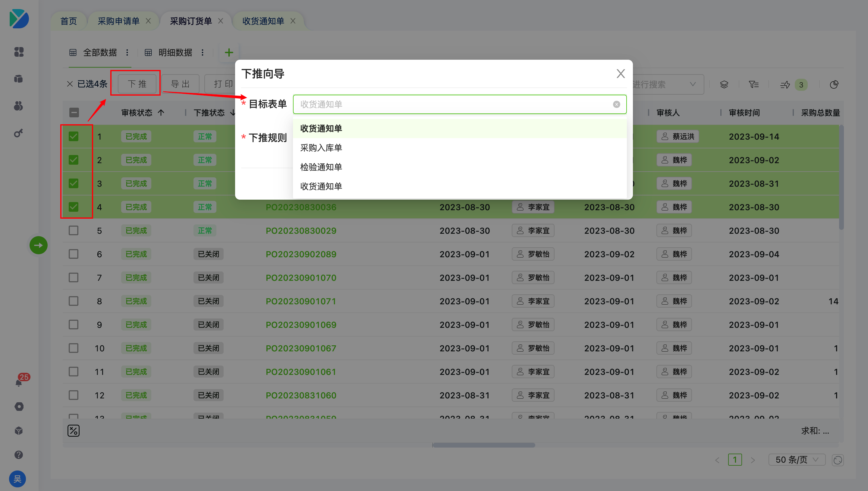This screenshot has width=868, height=491.
Task: Click the layers stack icon in toolbar
Action: click(x=724, y=84)
